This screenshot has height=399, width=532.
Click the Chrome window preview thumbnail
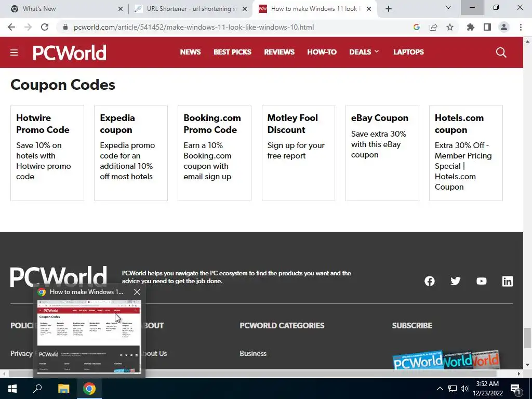click(x=88, y=337)
